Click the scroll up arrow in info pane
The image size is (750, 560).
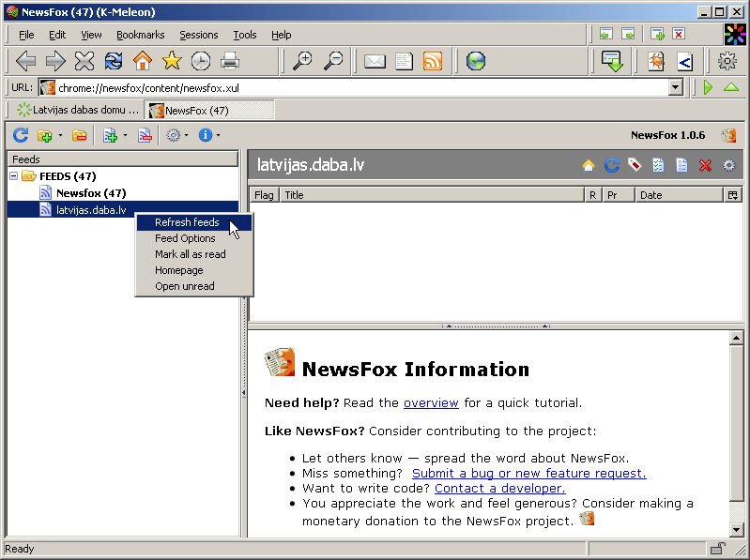(x=736, y=338)
